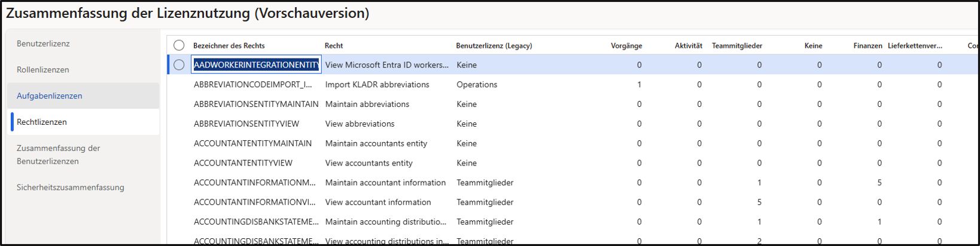Go to the Sicherheitszusammenfassung tab
980x246 pixels.
[x=71, y=187]
